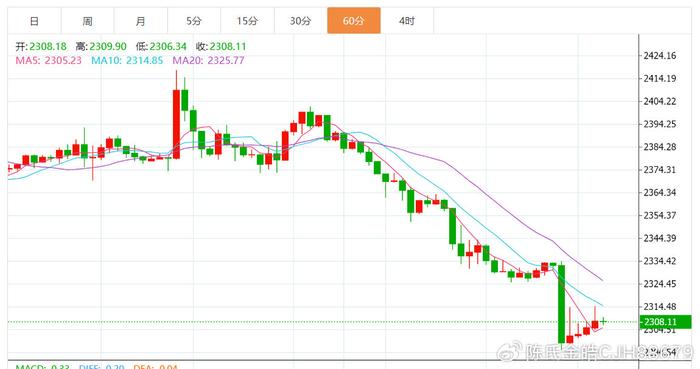Click the 2394.25 price axis label
700x369 pixels.
(660, 124)
